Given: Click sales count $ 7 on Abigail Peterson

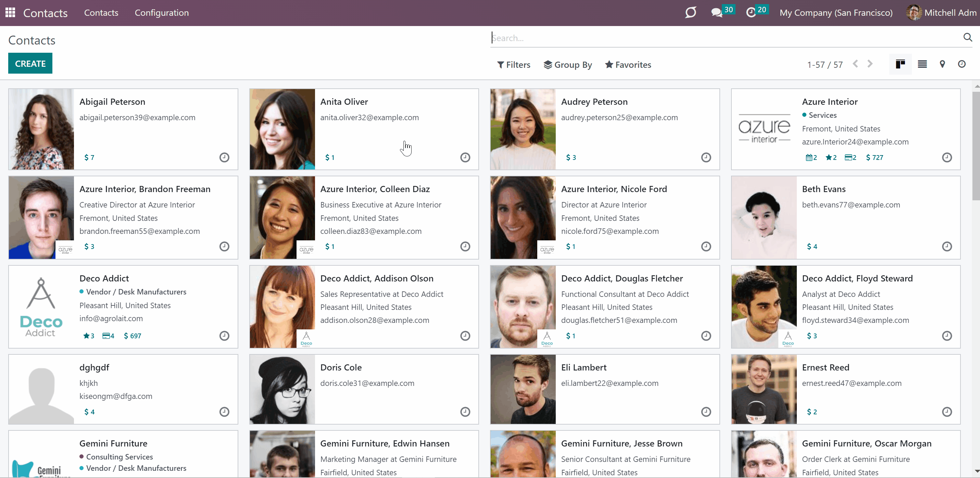Looking at the screenshot, I should 89,158.
